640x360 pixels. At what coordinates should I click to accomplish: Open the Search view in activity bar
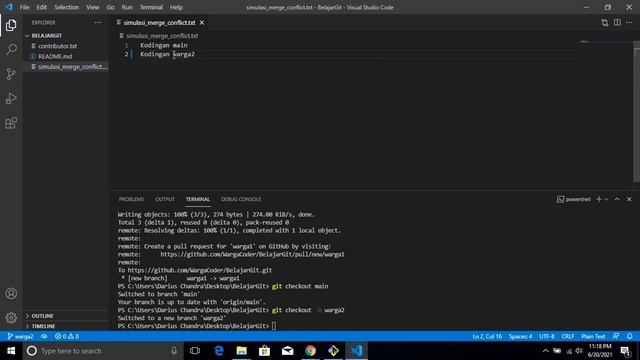[x=11, y=49]
